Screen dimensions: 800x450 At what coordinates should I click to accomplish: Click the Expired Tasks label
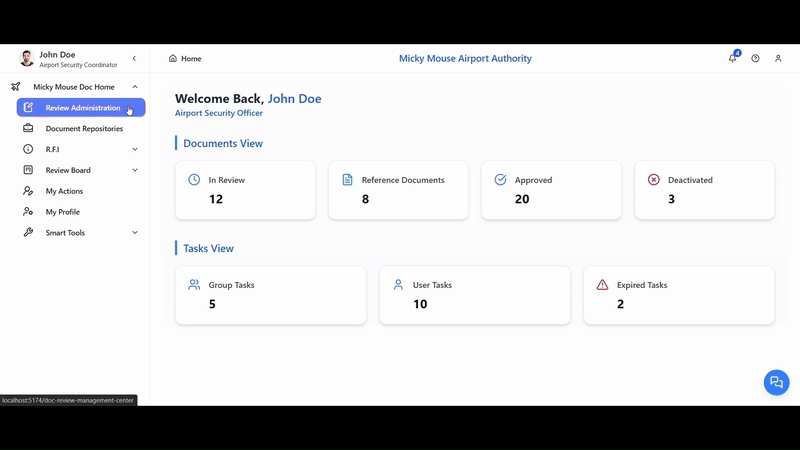tap(642, 285)
